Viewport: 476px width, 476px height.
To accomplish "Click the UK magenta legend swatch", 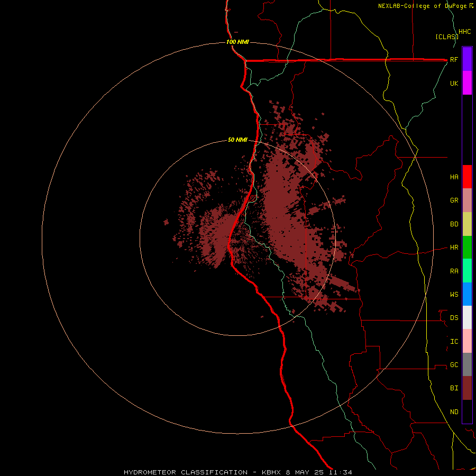I will [467, 83].
